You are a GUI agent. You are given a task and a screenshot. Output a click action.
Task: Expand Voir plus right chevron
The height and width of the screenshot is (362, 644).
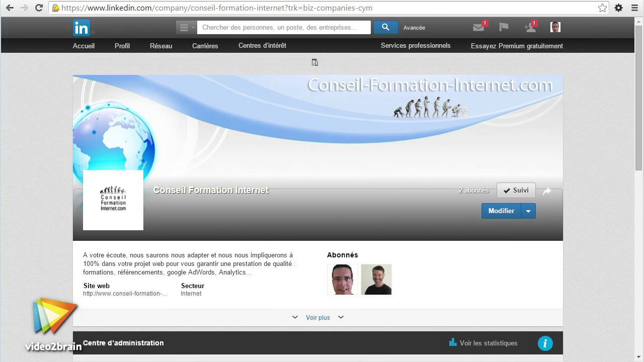(x=341, y=317)
